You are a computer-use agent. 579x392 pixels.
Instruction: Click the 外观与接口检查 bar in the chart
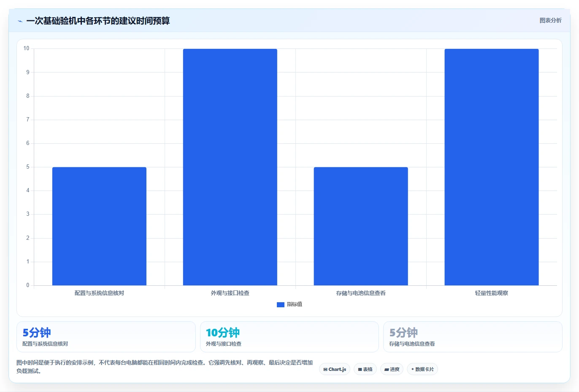[230, 167]
